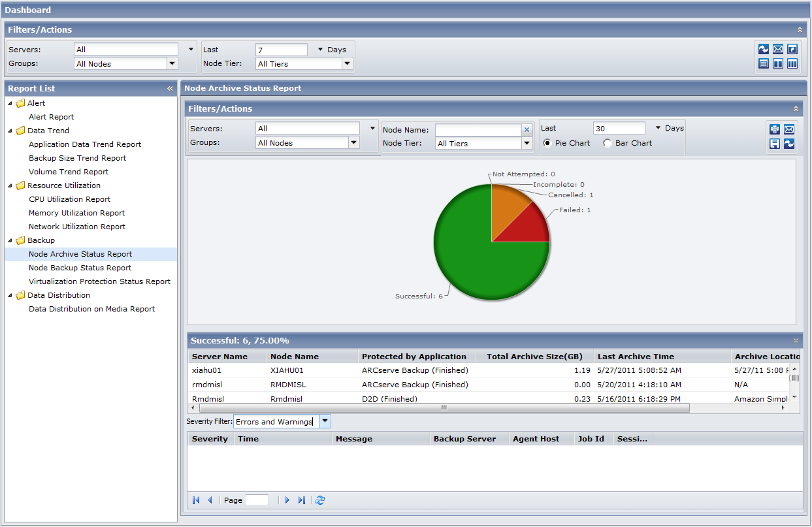Email the Node Archive Status Report
Image resolution: width=812 pixels, height=527 pixels.
[789, 129]
